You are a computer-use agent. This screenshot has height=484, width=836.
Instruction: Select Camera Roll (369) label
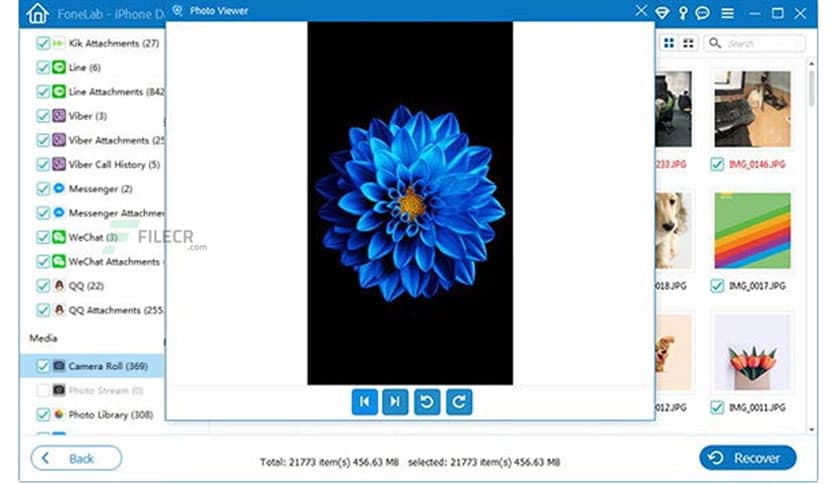(x=108, y=366)
